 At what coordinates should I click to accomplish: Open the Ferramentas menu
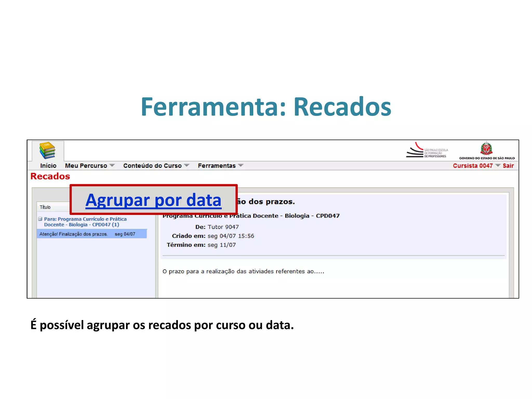point(217,166)
